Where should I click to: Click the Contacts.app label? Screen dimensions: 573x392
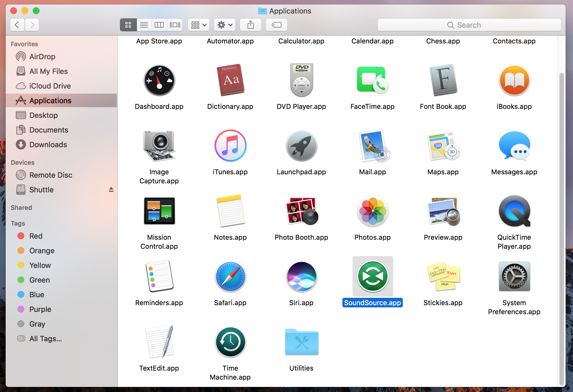(514, 41)
